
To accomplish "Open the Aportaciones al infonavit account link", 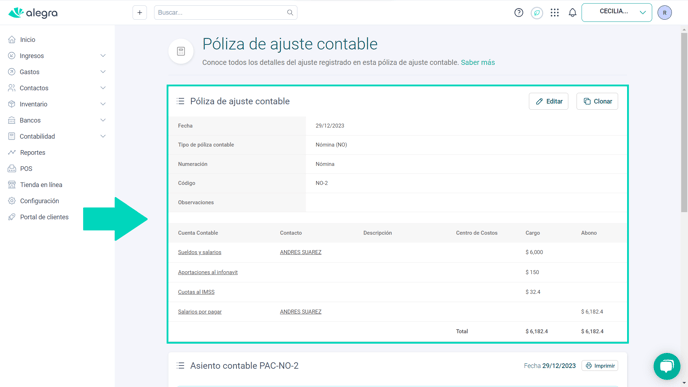I will click(208, 272).
